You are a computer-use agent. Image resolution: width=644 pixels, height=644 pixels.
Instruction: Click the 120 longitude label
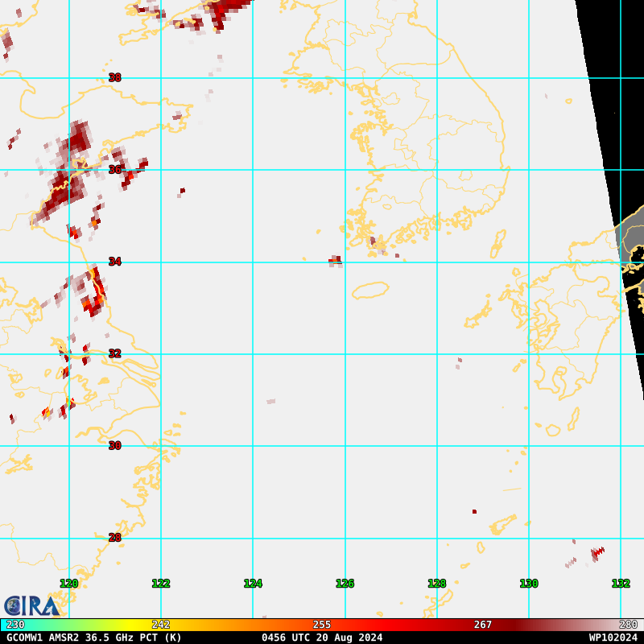69,584
